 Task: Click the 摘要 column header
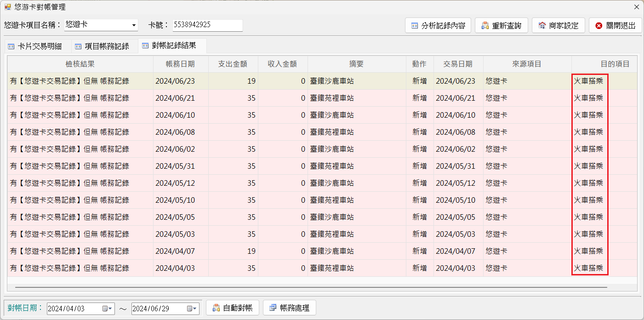click(x=357, y=64)
